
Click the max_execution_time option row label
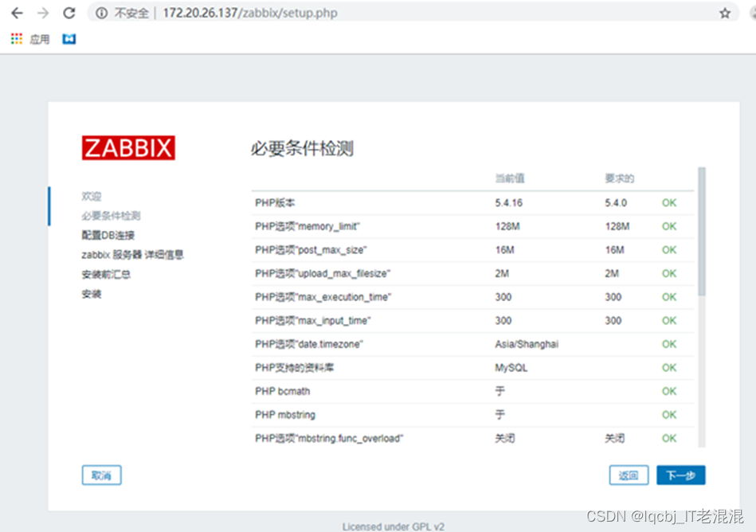pyautogui.click(x=323, y=297)
